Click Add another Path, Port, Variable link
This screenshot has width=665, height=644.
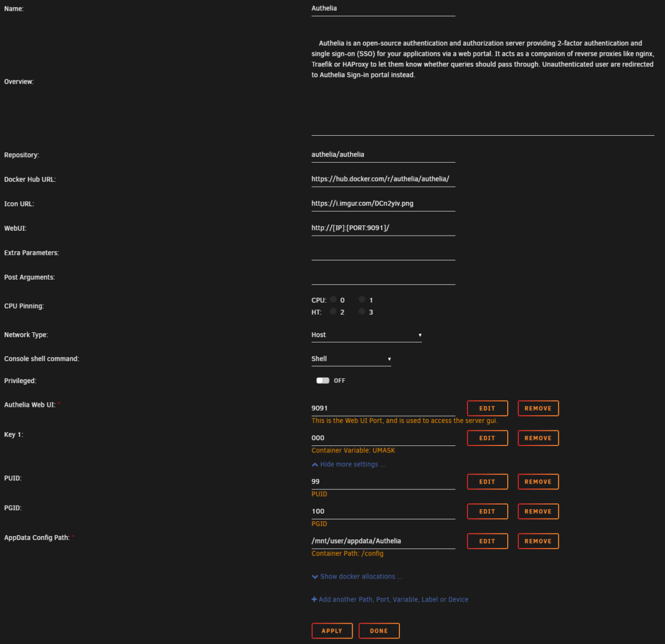390,599
